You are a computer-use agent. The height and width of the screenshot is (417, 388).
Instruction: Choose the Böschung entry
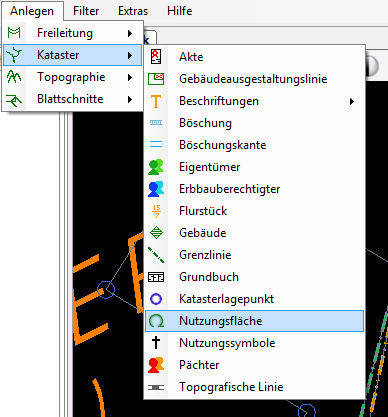[x=254, y=123]
